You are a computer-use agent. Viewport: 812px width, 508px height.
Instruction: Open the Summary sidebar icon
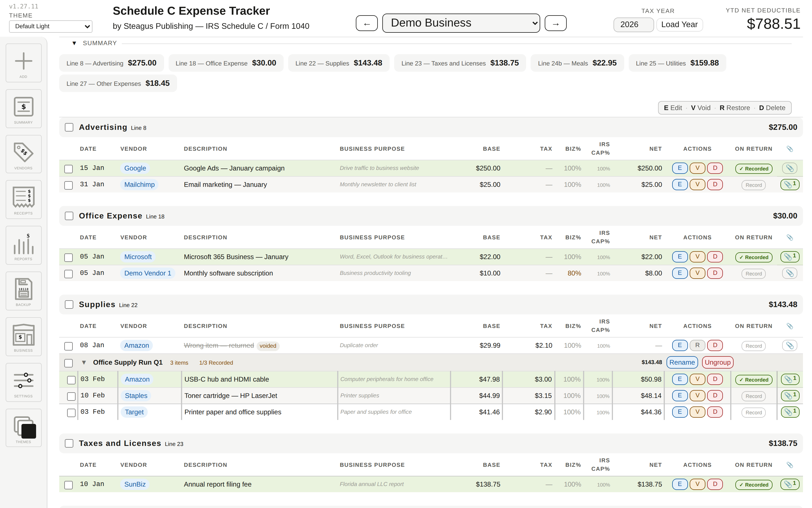[23, 109]
